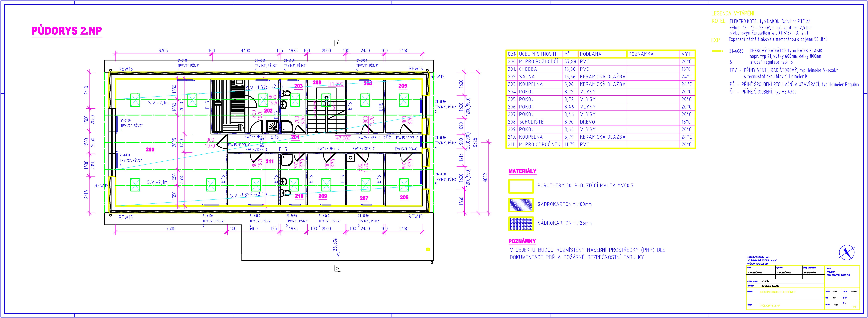868x318 pixels.
Task: Click the REKONSTRUKCE LODĚNICE title block text
Action: 778,292
